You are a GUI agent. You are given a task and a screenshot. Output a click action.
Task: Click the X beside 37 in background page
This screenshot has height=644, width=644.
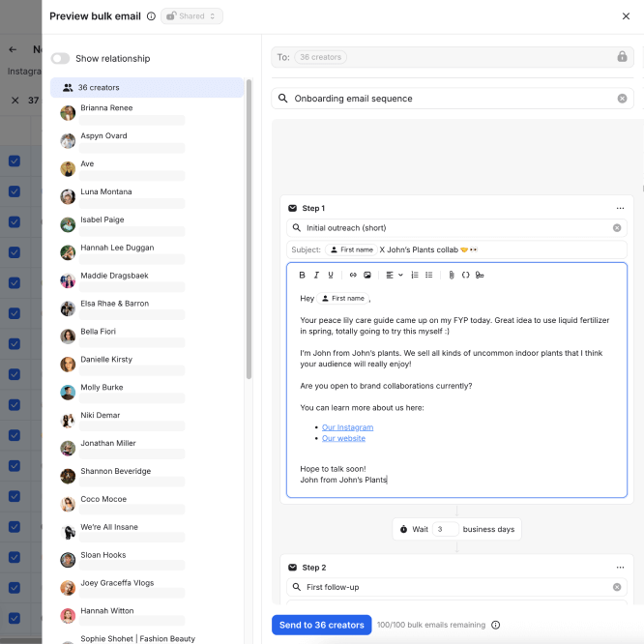coord(15,101)
